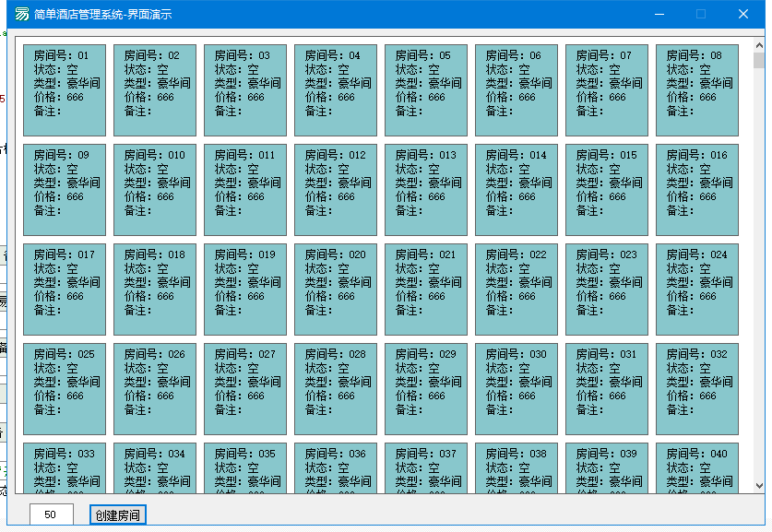Click the app icon in title bar

(21, 14)
